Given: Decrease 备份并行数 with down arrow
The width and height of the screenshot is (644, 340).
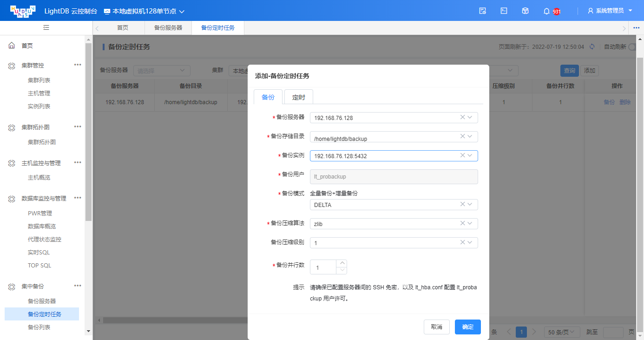Looking at the screenshot, I should point(342,270).
